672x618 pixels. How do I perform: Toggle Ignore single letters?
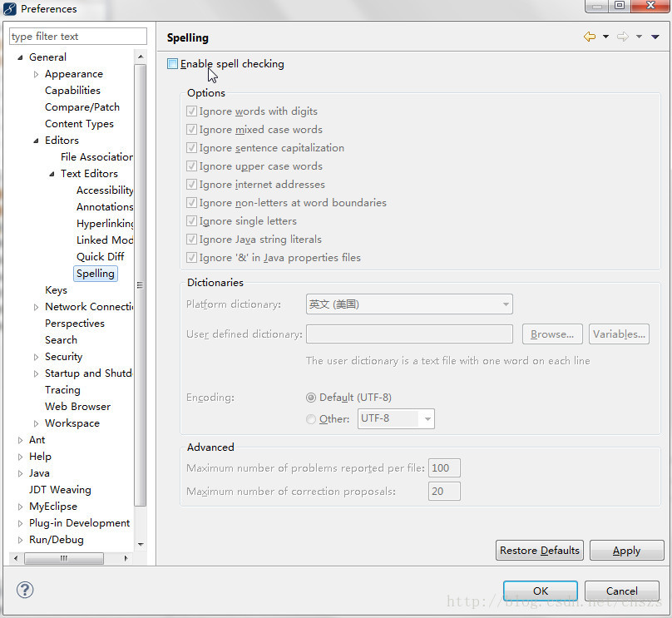coord(191,221)
